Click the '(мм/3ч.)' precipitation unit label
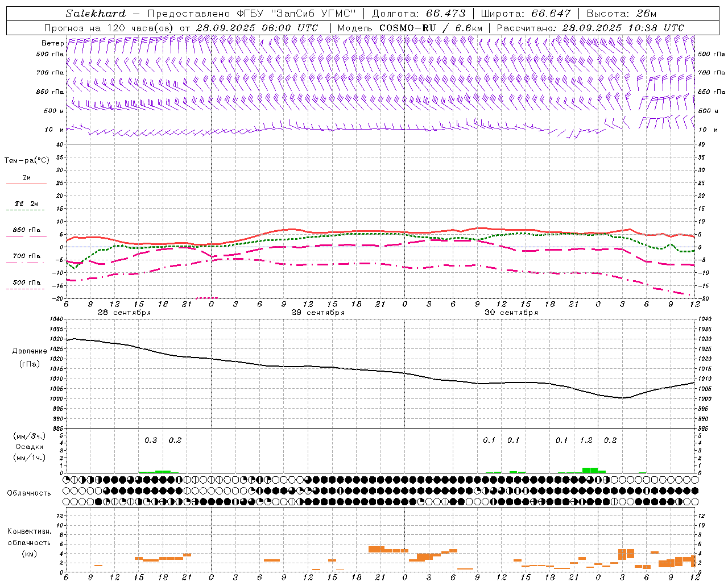Image resolution: width=728 pixels, height=582 pixels. (x=30, y=436)
